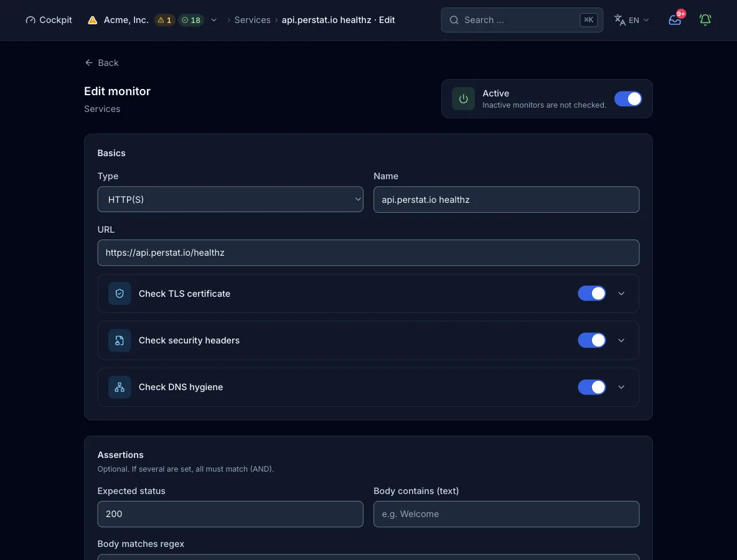
Task: Toggle the Check security headers switch
Action: pyautogui.click(x=592, y=340)
